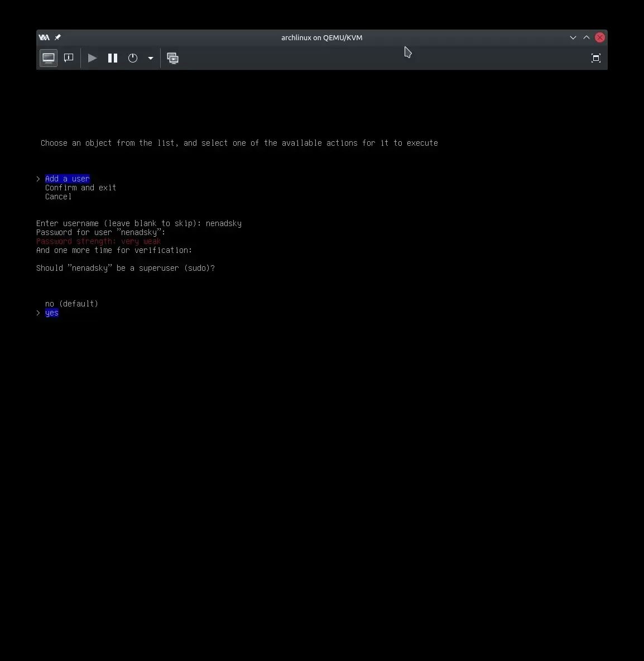
Task: Pause the virtual machine
Action: [113, 58]
